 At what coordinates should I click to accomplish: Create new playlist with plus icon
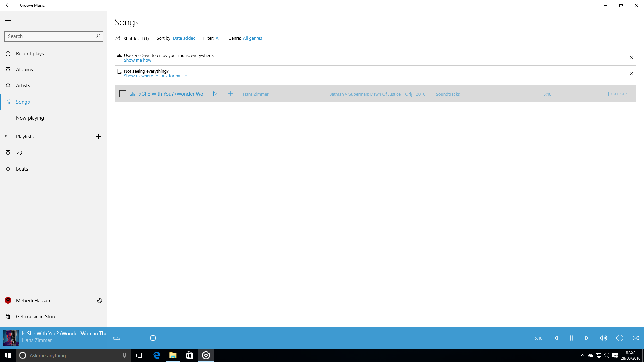(98, 137)
